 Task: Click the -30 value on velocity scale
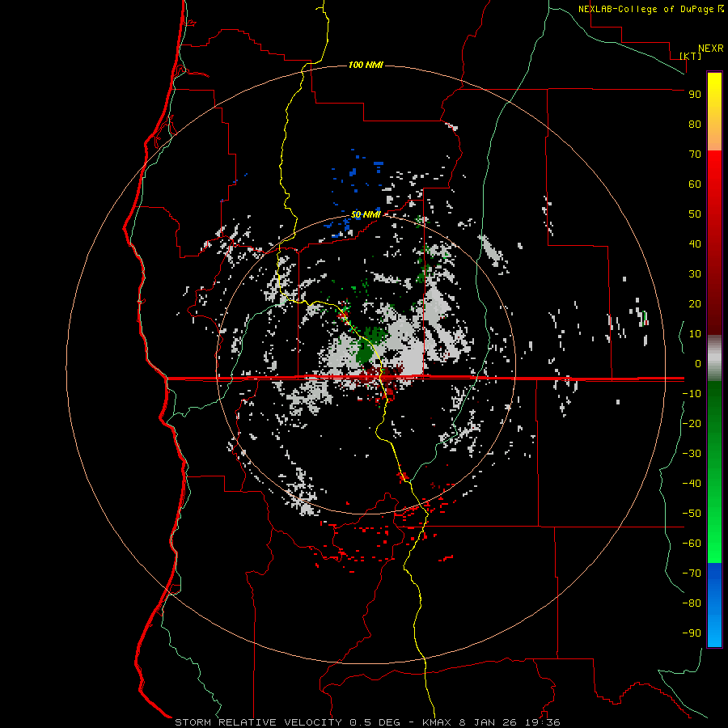pos(692,454)
